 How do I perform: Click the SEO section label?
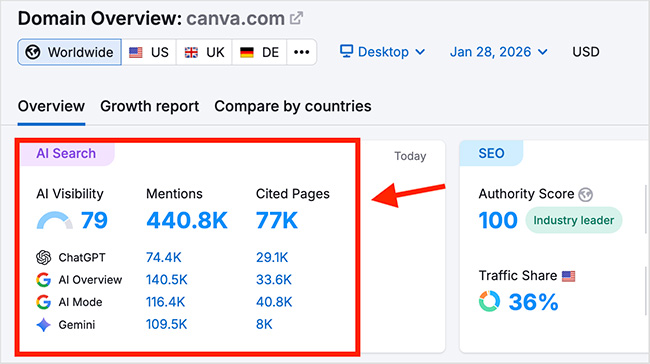pyautogui.click(x=491, y=153)
